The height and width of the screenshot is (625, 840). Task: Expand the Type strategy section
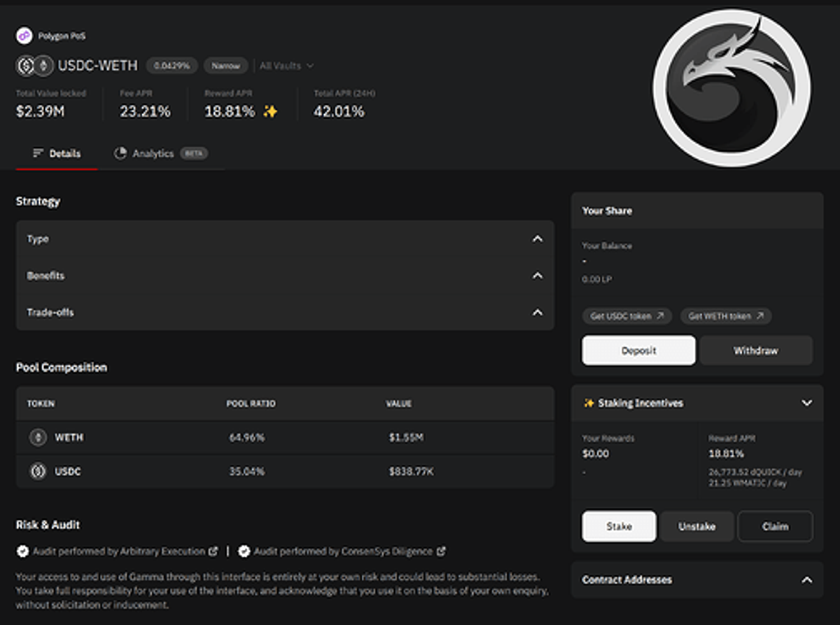tap(537, 239)
